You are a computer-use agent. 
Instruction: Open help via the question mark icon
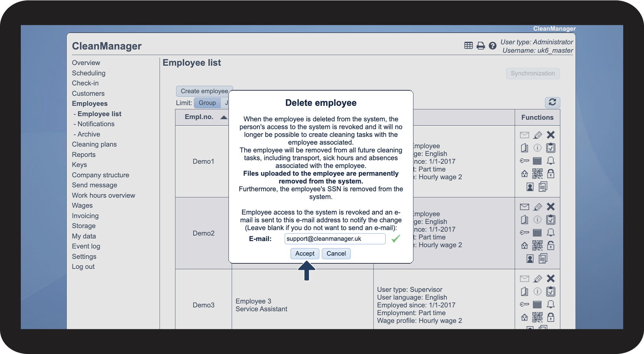point(492,46)
